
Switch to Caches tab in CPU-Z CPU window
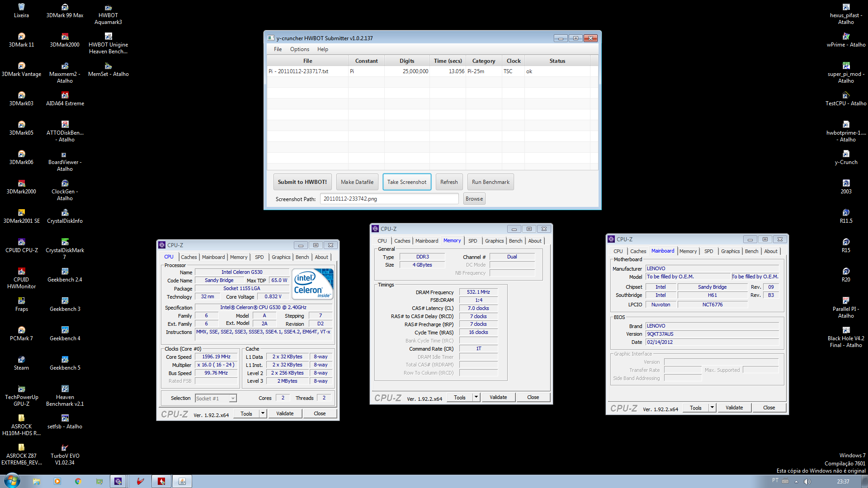pyautogui.click(x=189, y=257)
